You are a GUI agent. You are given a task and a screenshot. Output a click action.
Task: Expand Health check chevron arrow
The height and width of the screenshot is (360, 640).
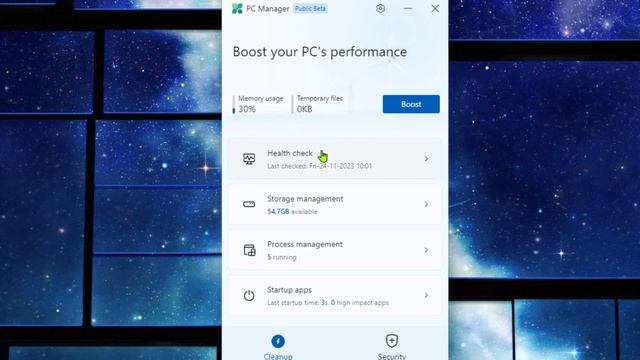coord(426,159)
